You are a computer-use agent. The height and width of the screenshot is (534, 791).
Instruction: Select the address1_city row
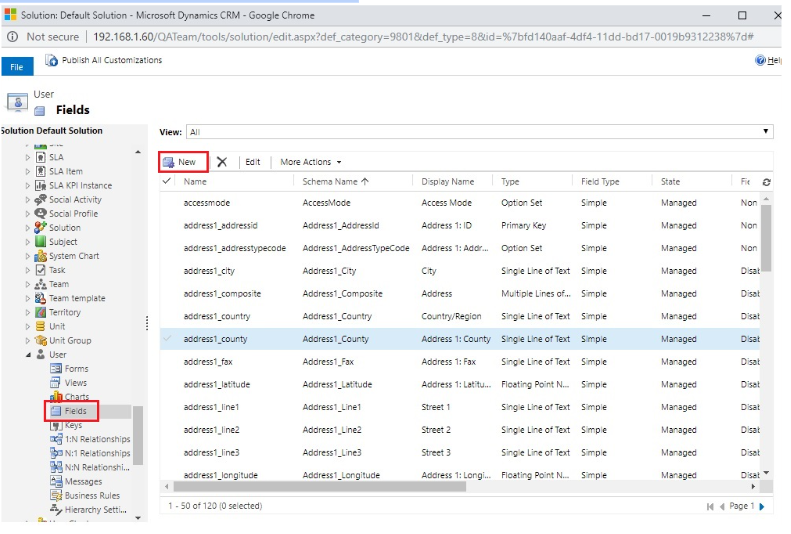(x=208, y=271)
